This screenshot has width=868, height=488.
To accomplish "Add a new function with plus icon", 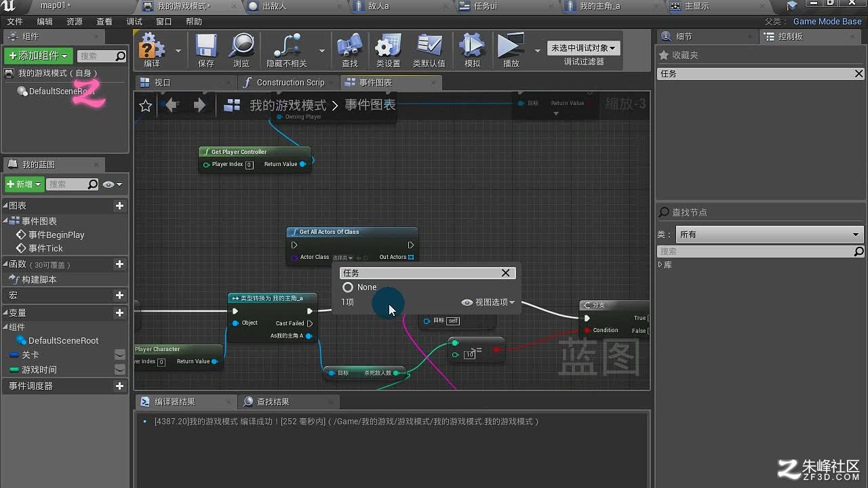I will (119, 264).
